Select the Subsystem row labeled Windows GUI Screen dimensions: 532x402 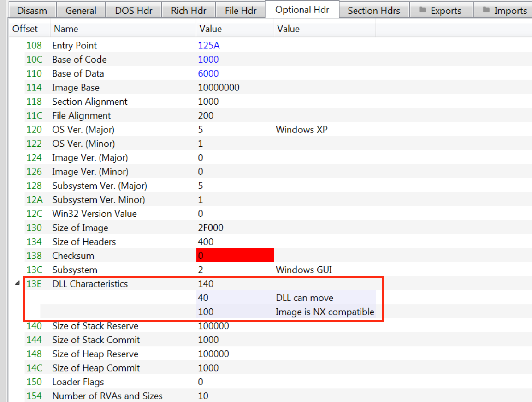303,270
